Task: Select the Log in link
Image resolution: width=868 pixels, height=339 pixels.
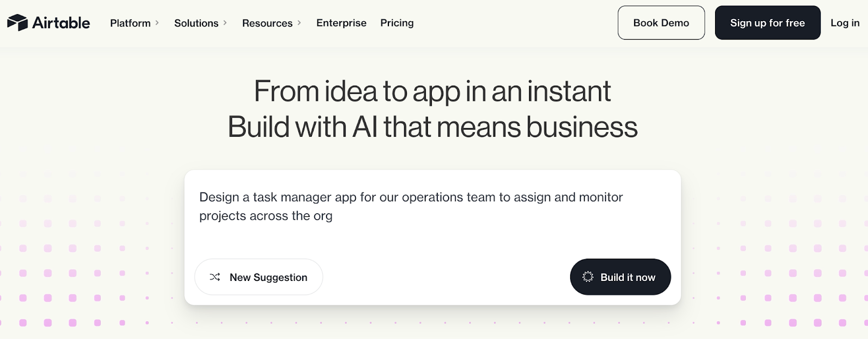Action: pyautogui.click(x=845, y=23)
